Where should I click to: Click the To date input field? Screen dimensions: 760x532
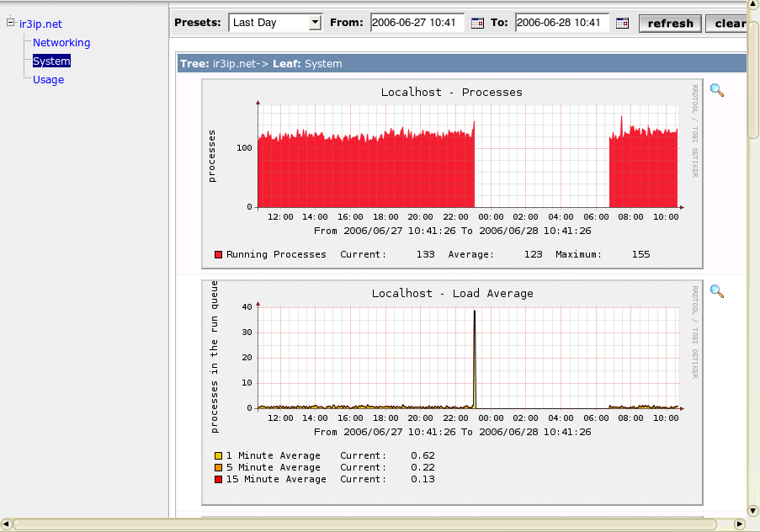(561, 23)
